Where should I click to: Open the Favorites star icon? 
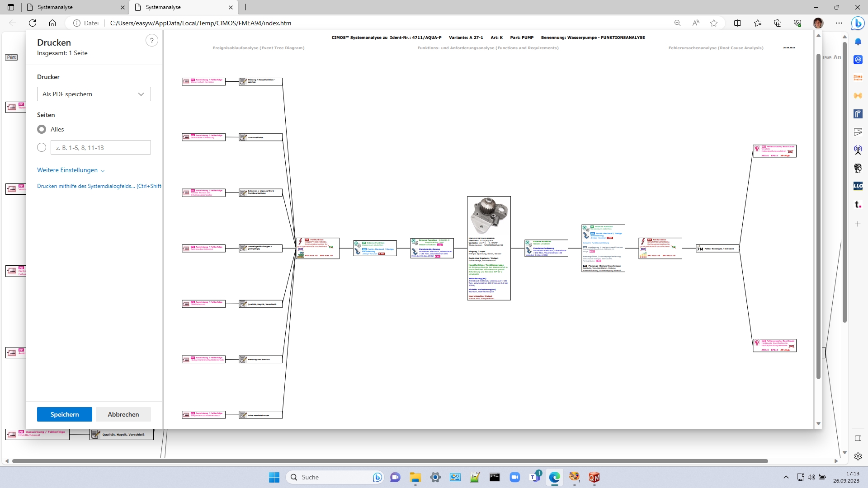coord(758,23)
